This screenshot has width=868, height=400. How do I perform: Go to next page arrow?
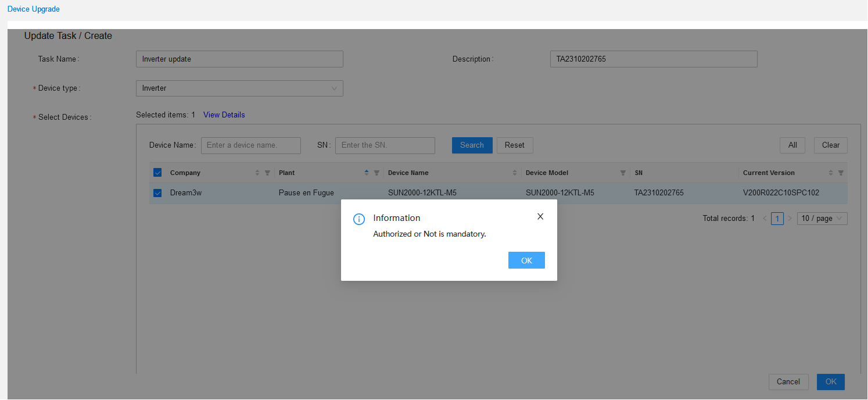pyautogui.click(x=790, y=219)
